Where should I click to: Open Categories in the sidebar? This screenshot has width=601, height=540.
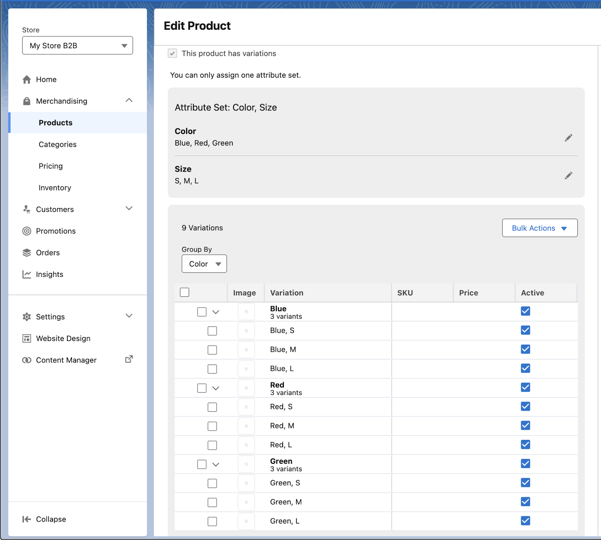point(57,144)
